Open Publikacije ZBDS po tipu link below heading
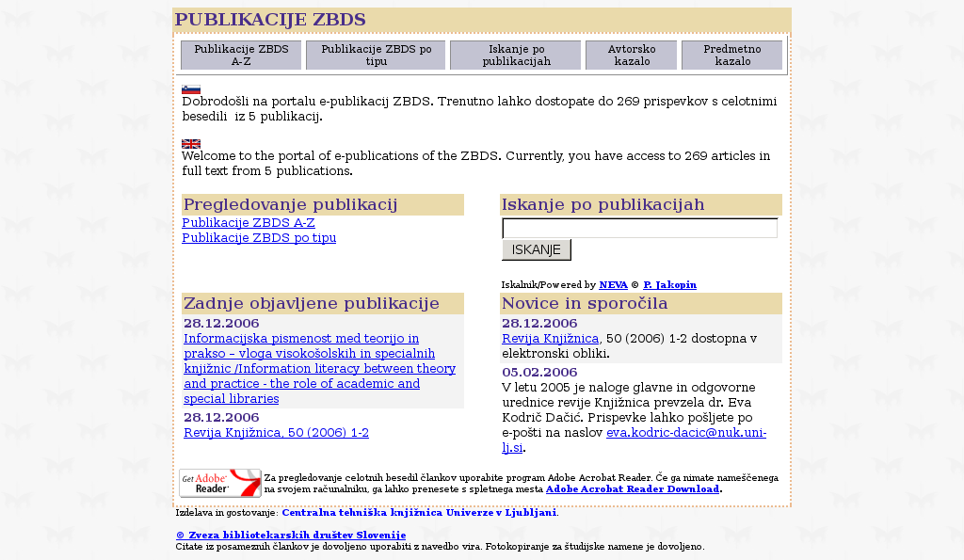Viewport: 964px width, 560px height. pos(259,238)
